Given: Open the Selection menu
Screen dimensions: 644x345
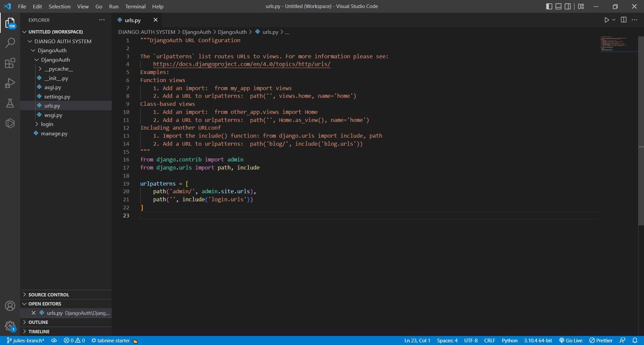Looking at the screenshot, I should tap(59, 6).
